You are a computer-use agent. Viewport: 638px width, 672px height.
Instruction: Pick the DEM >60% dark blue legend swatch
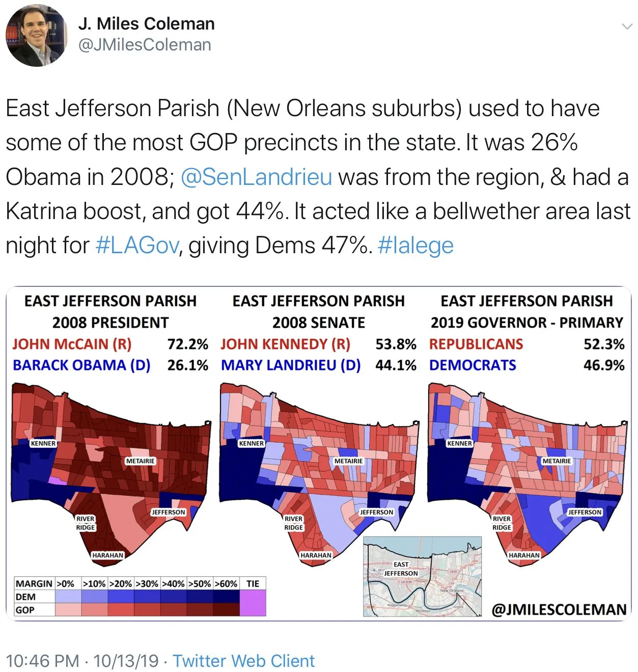[226, 597]
